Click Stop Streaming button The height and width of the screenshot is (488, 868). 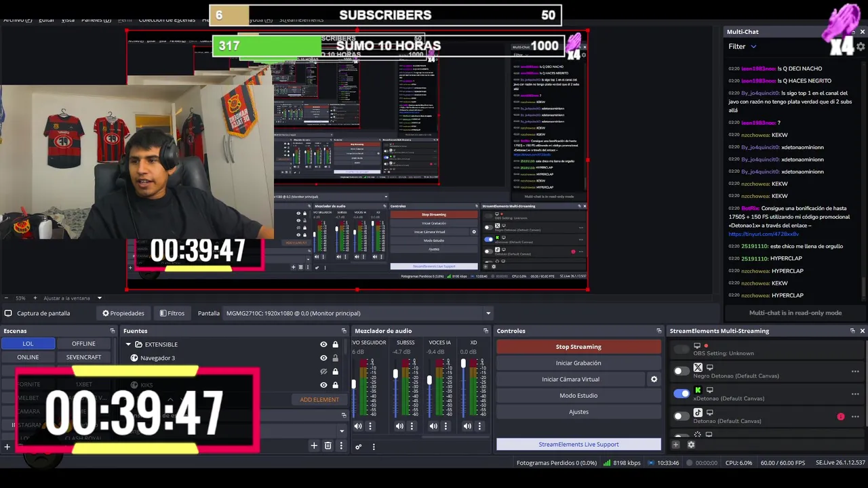pyautogui.click(x=578, y=346)
